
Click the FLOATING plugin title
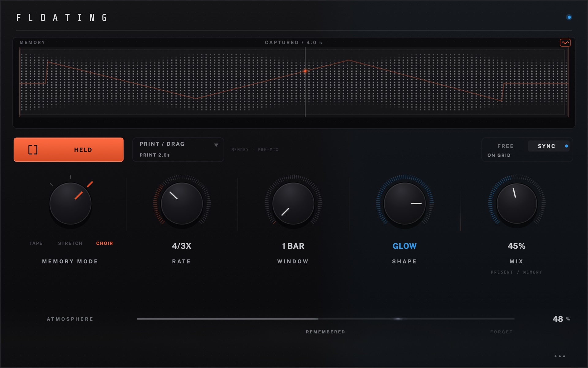(62, 17)
